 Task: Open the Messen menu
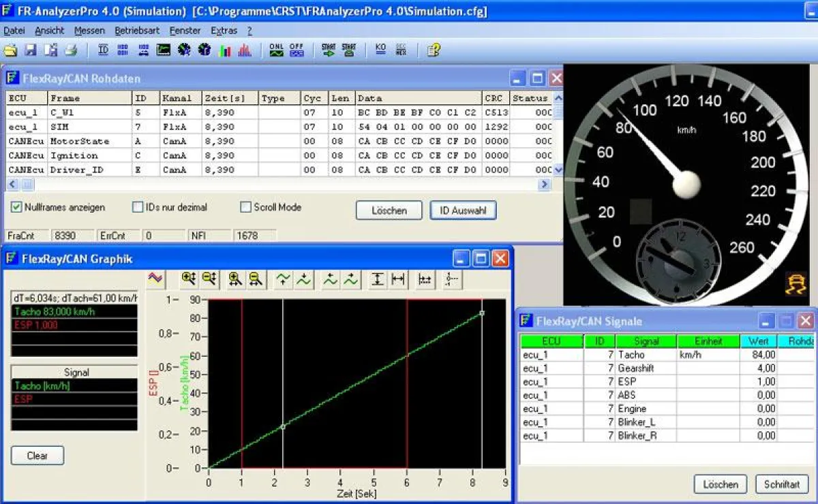point(89,31)
